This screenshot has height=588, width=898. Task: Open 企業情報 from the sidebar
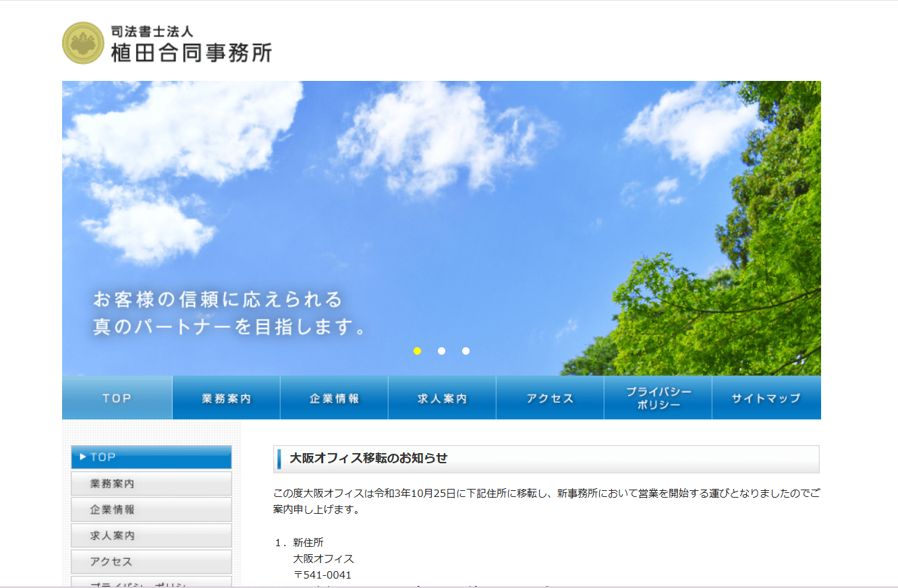pyautogui.click(x=150, y=509)
